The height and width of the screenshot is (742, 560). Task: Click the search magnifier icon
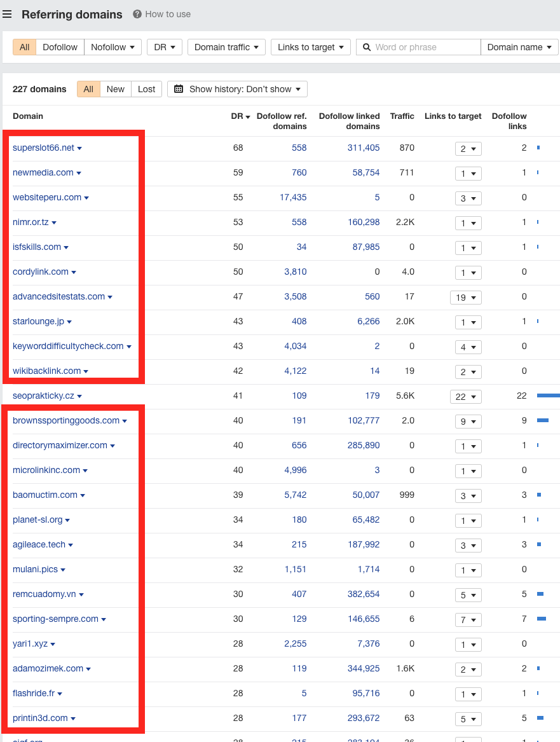pyautogui.click(x=367, y=47)
